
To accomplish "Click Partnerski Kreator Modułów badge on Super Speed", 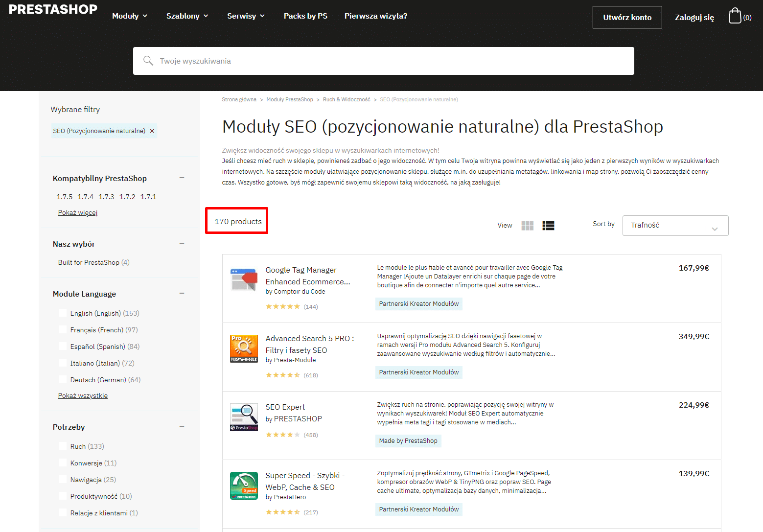I will tap(419, 509).
